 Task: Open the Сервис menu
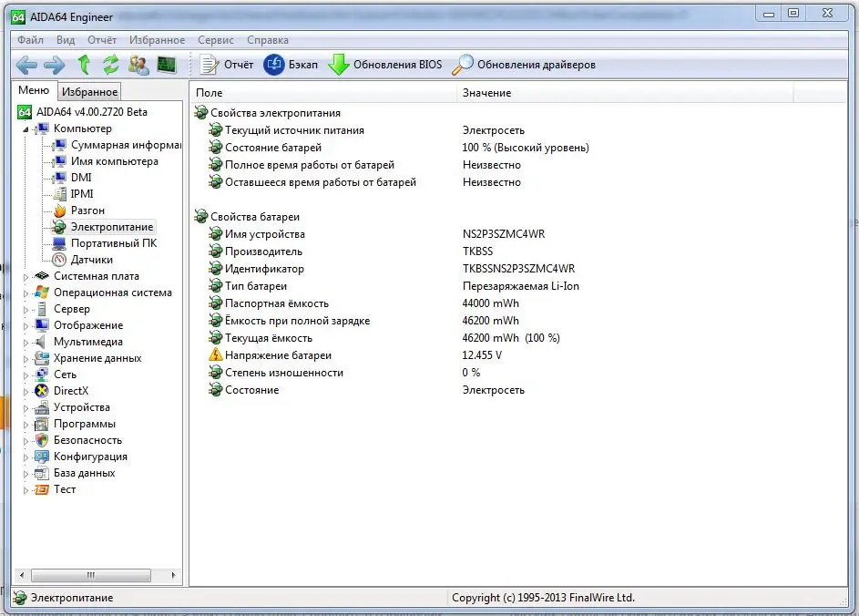pyautogui.click(x=215, y=40)
